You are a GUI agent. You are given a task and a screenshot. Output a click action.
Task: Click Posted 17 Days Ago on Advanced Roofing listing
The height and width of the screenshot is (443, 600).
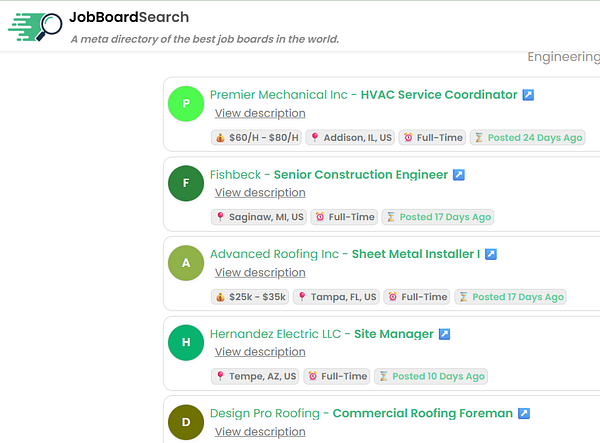point(510,297)
